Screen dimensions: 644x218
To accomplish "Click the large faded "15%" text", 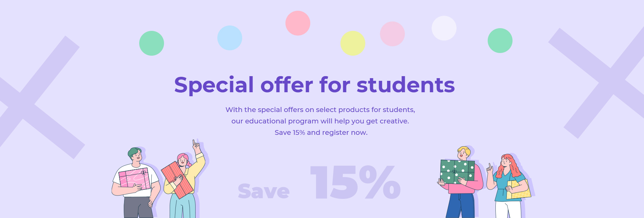I will [x=356, y=182].
